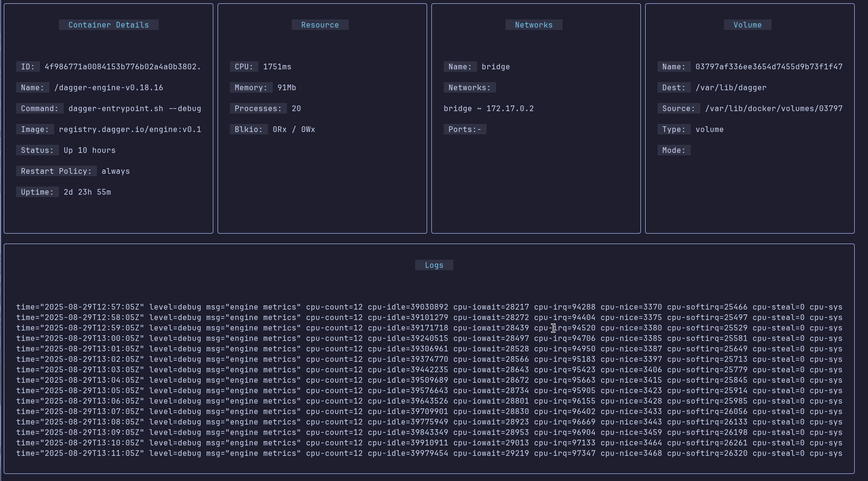Click the Mode label in Volume panel
This screenshot has width=868, height=481.
(x=674, y=150)
